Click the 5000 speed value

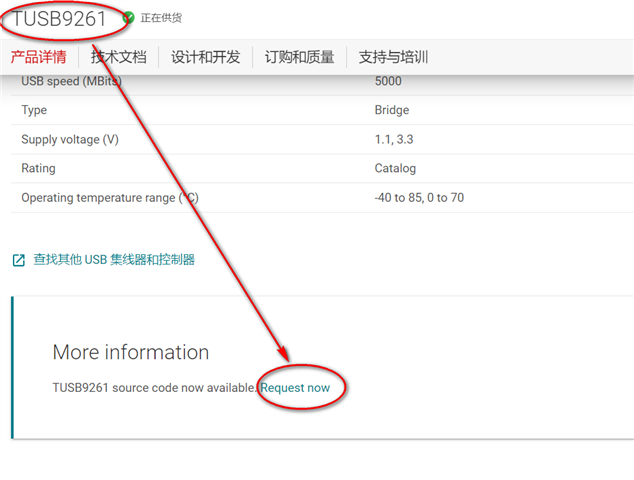388,81
